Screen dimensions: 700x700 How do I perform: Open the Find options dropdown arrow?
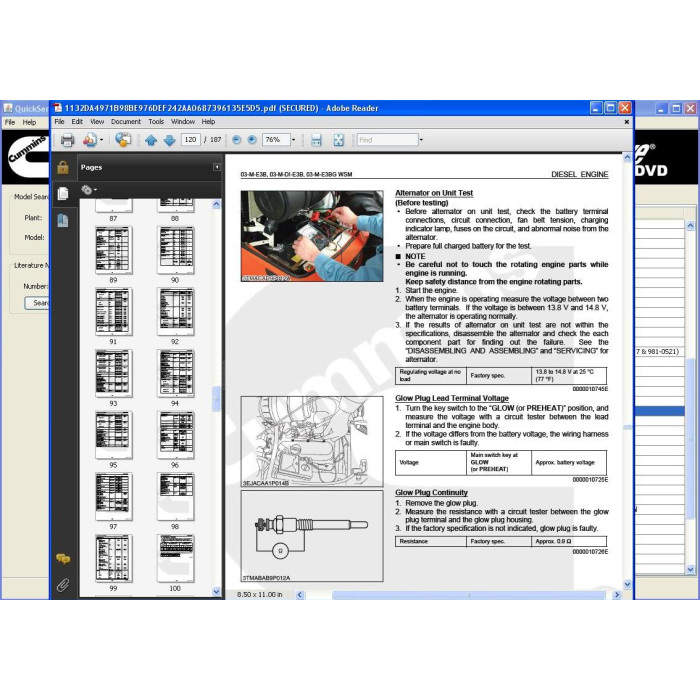tap(421, 140)
